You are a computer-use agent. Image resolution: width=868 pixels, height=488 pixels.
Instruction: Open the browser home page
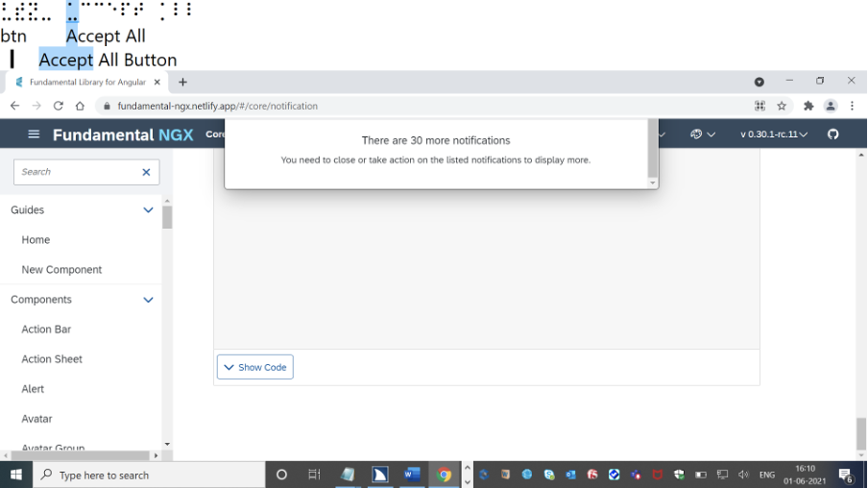(x=80, y=106)
